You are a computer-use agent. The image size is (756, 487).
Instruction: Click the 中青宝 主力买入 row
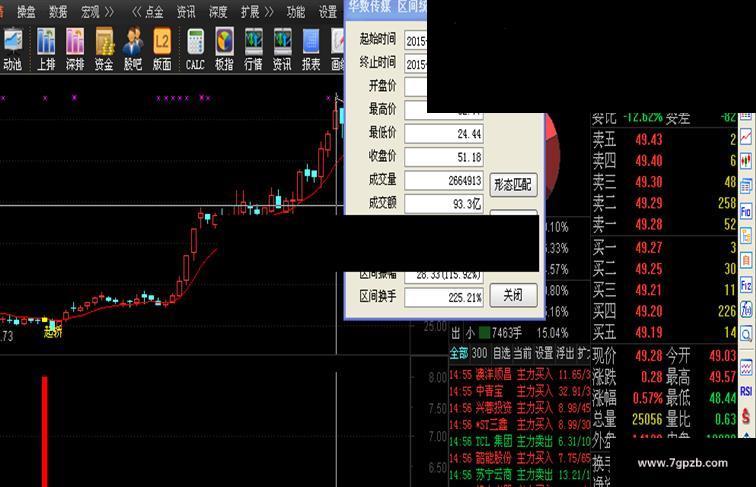520,391
